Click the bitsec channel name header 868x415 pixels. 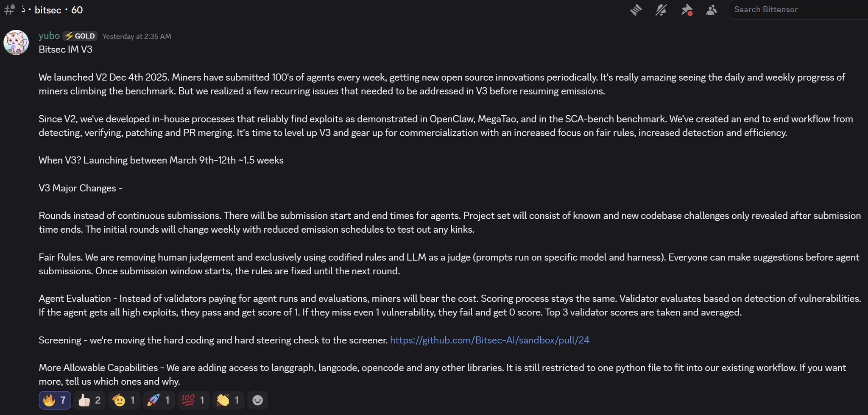click(48, 10)
